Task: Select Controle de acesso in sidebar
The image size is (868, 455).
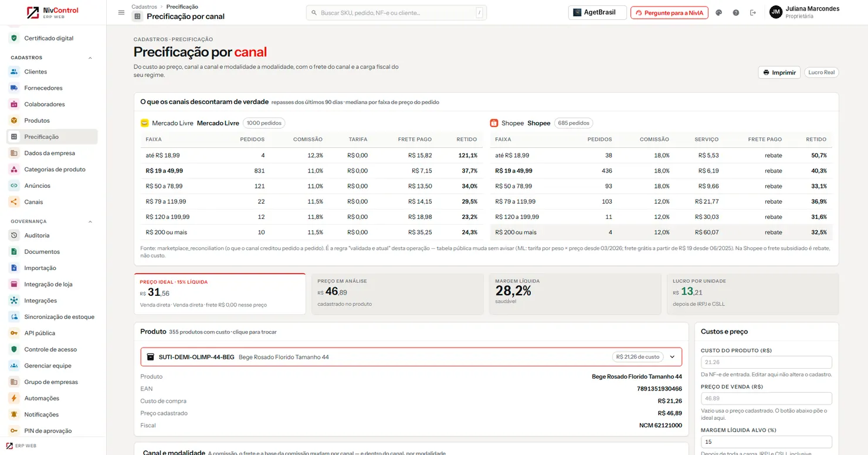Action: [53, 349]
